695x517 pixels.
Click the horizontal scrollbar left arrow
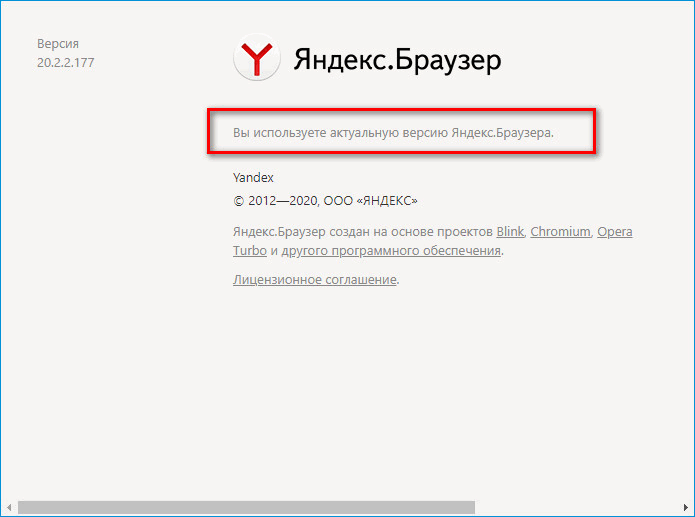(9, 507)
